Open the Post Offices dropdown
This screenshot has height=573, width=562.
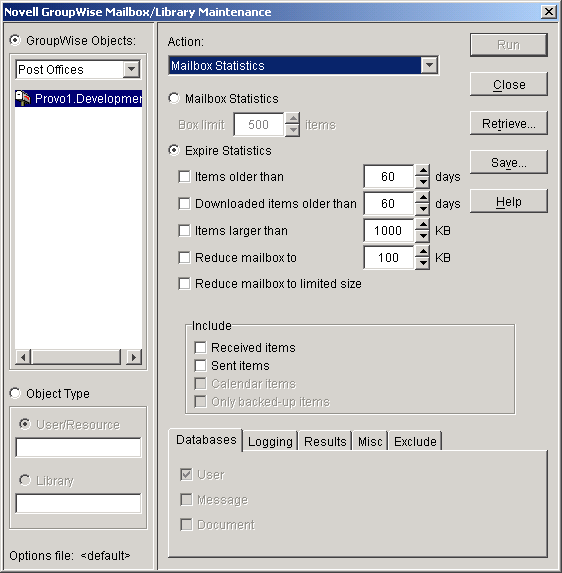click(x=132, y=69)
